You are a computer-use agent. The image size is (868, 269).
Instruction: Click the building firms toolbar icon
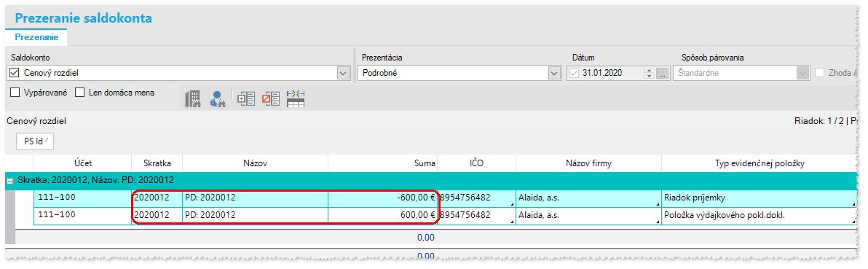point(192,98)
